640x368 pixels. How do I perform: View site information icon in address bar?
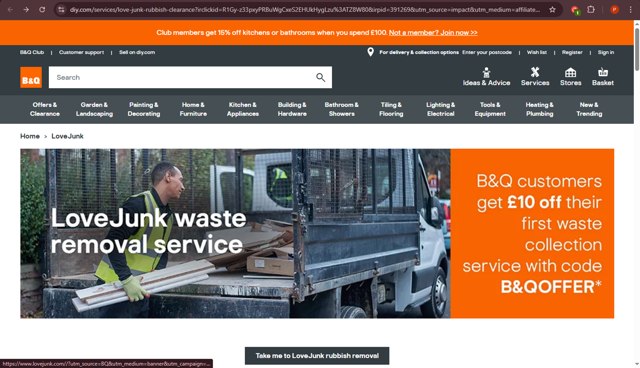tap(61, 9)
